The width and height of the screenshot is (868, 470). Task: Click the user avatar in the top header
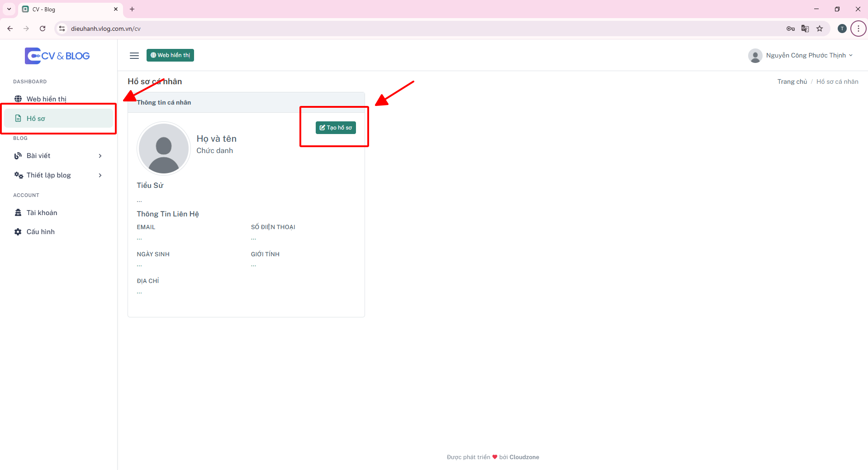tap(755, 56)
